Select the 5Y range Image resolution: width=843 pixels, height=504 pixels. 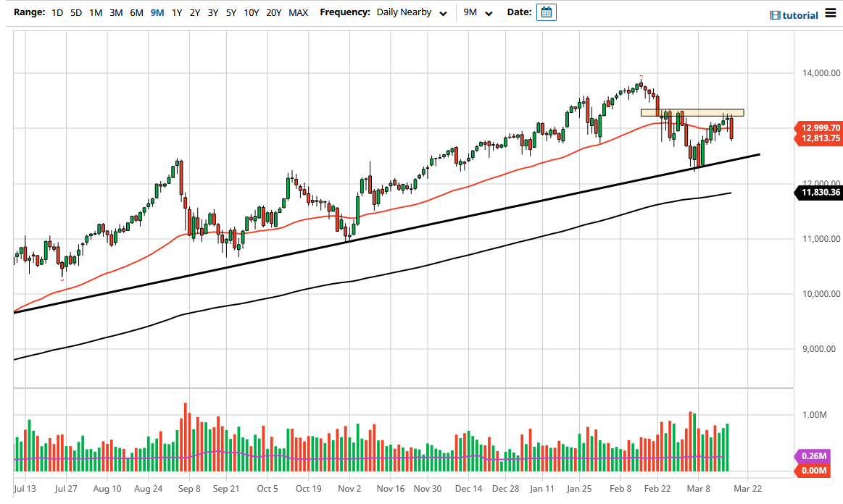pyautogui.click(x=231, y=12)
